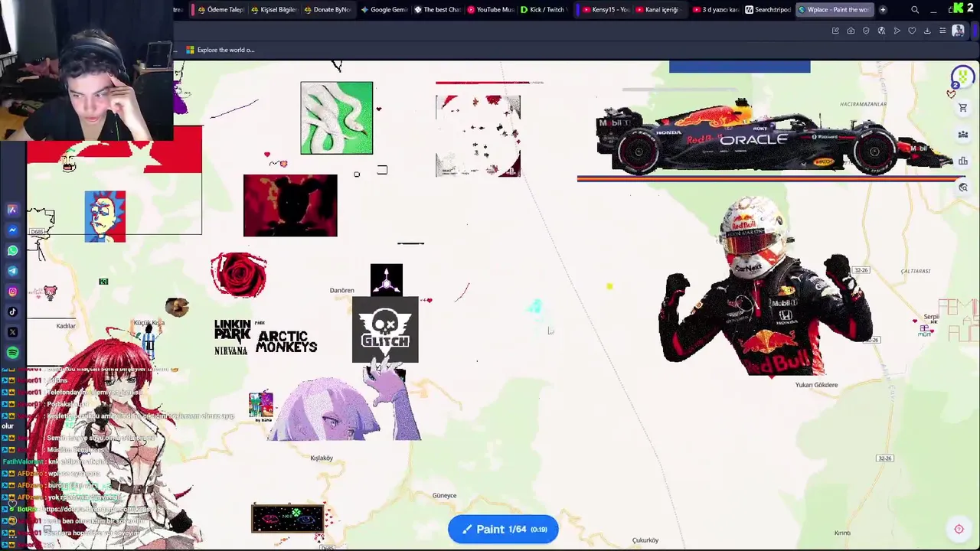980x551 pixels.
Task: Click the HACIRAMAZANLAR map label
Action: point(863,104)
